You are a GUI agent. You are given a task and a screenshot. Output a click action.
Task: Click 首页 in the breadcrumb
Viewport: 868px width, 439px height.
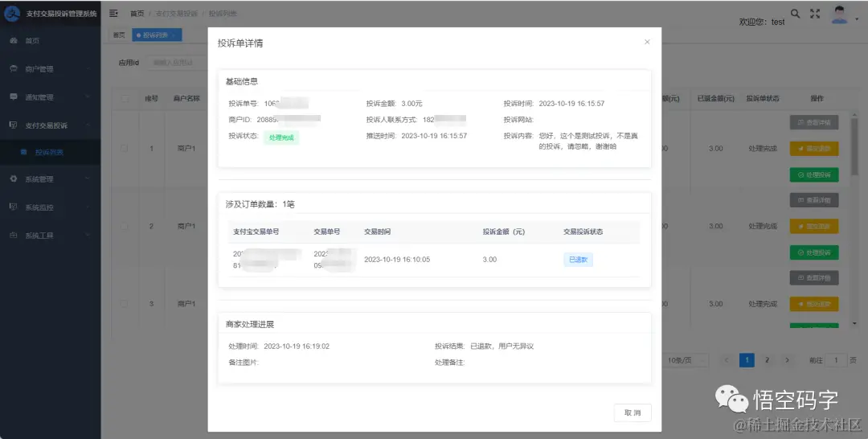(x=137, y=14)
